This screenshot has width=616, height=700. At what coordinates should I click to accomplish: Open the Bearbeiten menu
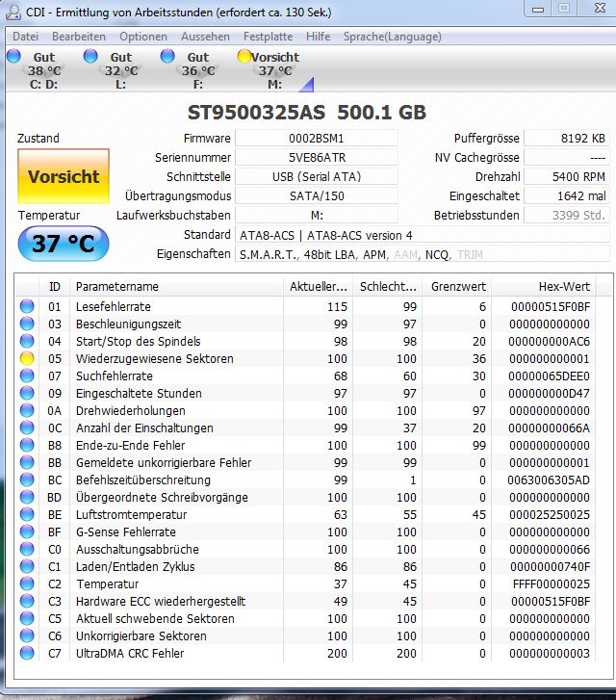(79, 37)
